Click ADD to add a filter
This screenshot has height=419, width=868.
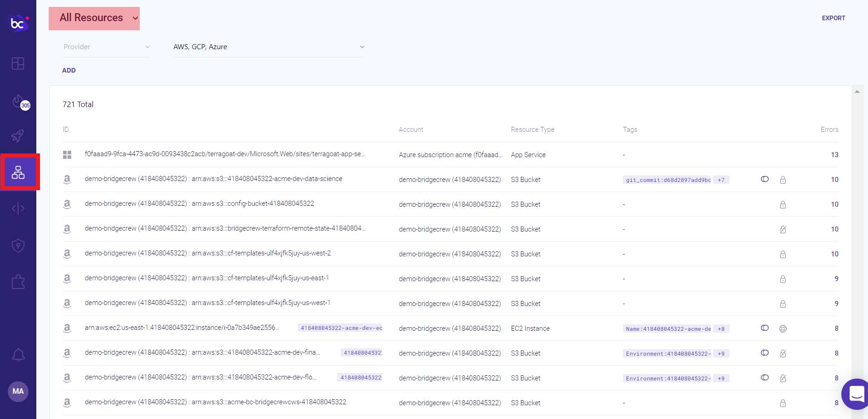[69, 70]
